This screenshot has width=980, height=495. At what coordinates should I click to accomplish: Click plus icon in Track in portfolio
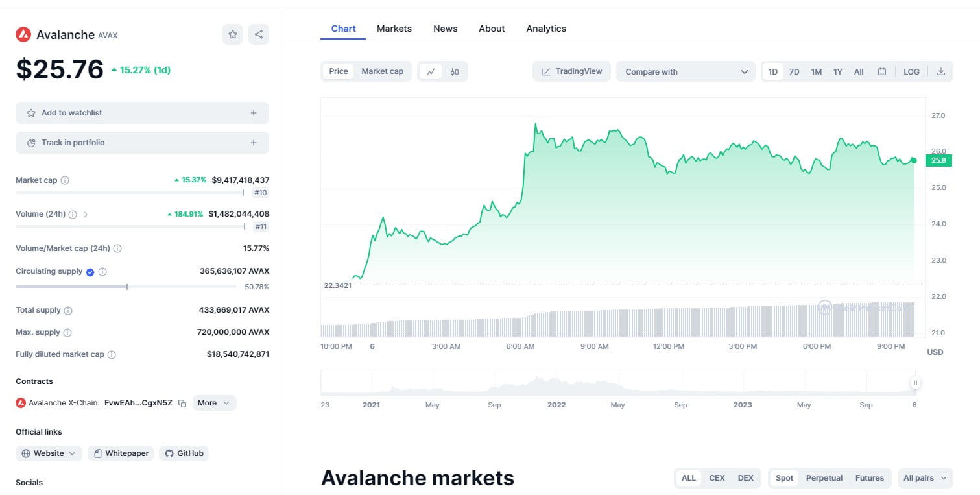254,143
